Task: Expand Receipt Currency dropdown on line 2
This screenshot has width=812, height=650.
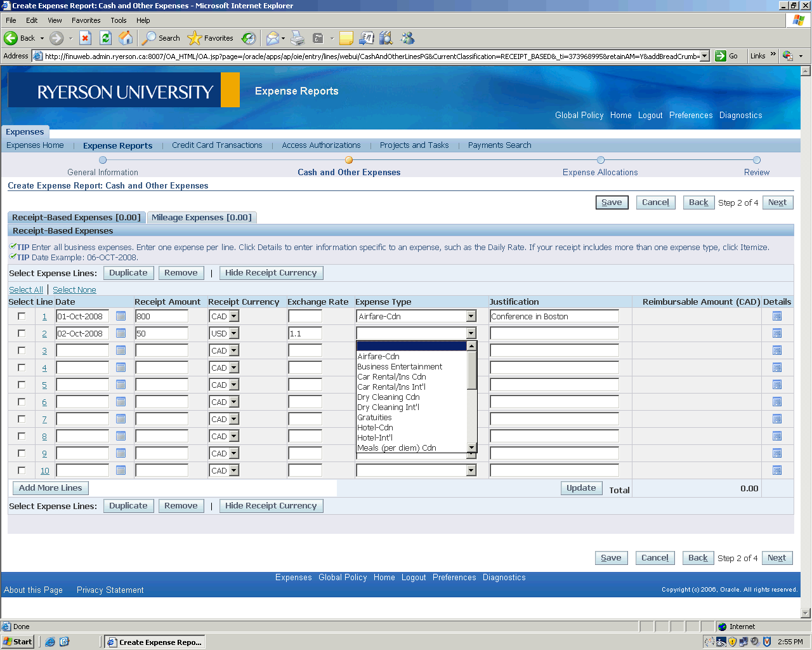Action: coord(233,333)
